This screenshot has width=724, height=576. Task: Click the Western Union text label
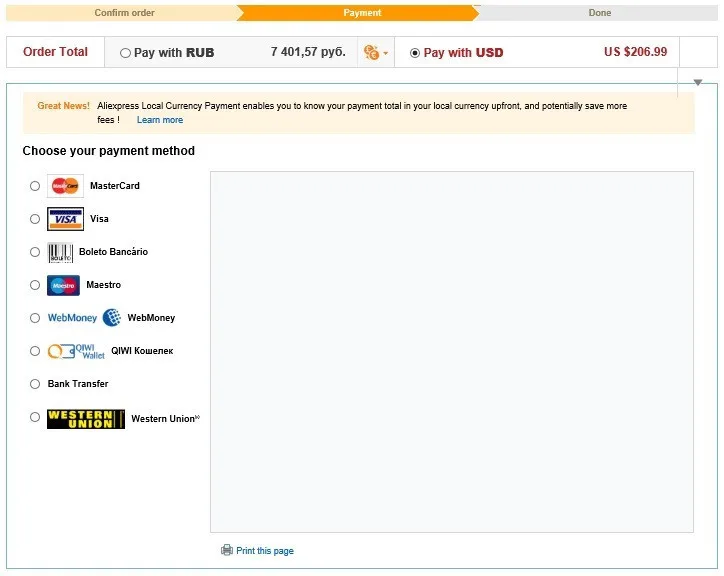pos(163,418)
